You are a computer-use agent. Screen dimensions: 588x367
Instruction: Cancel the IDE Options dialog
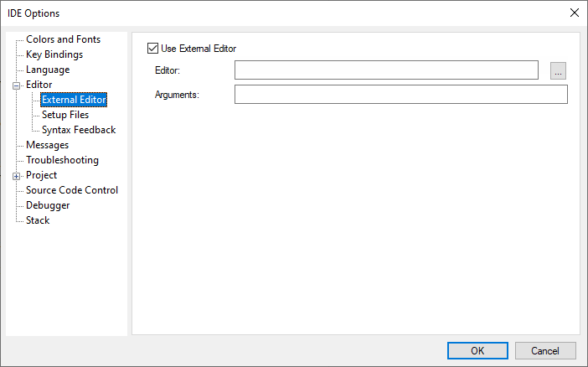(544, 350)
